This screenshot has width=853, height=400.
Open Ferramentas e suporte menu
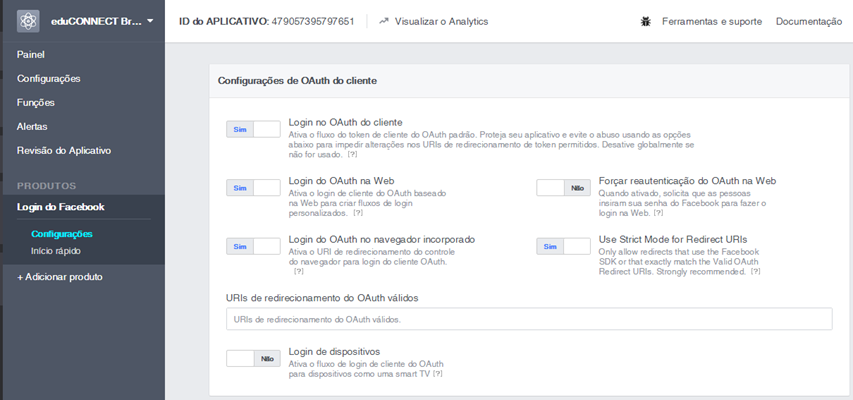[x=712, y=22]
